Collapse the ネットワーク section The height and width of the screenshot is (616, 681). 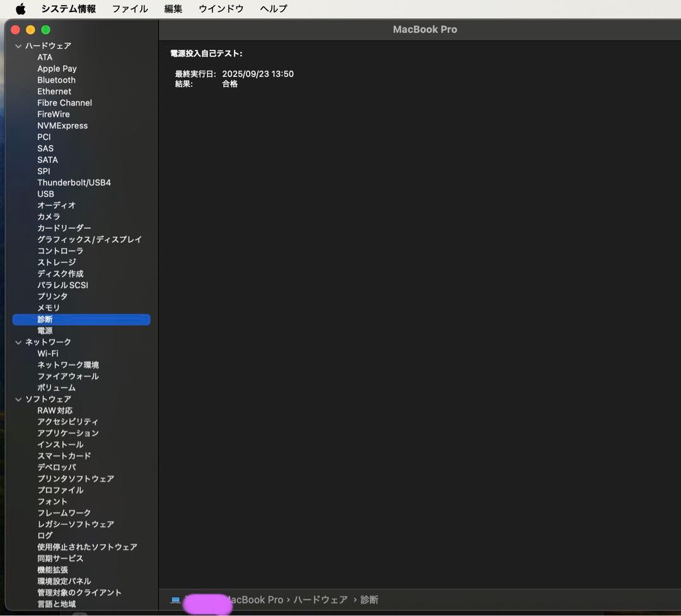(x=18, y=342)
